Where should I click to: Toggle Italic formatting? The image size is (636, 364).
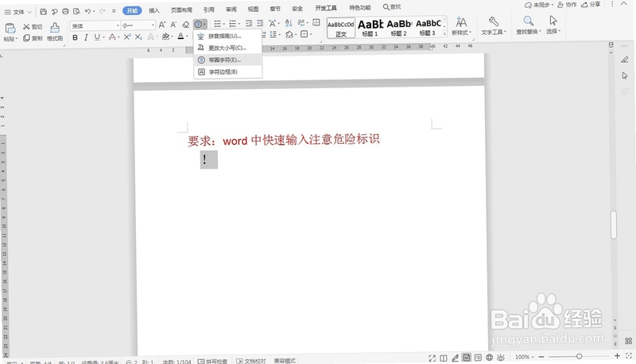tap(86, 37)
